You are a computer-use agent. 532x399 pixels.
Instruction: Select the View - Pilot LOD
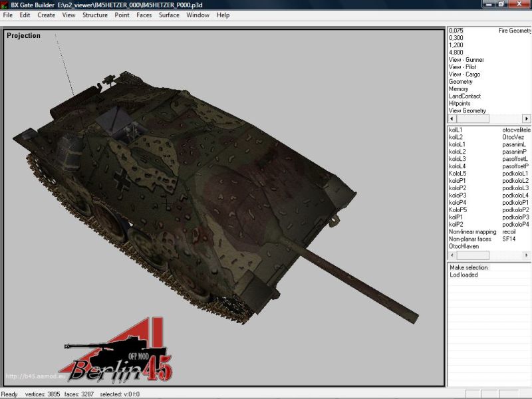tap(462, 67)
